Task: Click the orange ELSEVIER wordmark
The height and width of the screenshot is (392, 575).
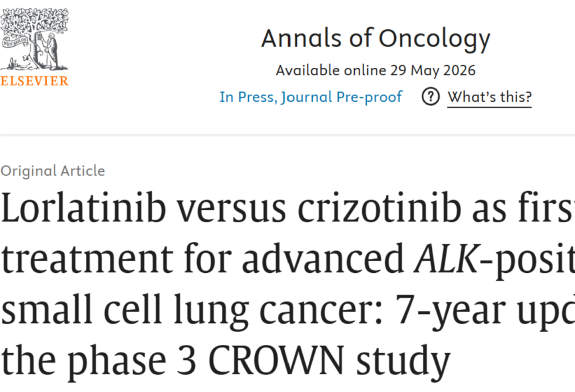Action: 34,81
